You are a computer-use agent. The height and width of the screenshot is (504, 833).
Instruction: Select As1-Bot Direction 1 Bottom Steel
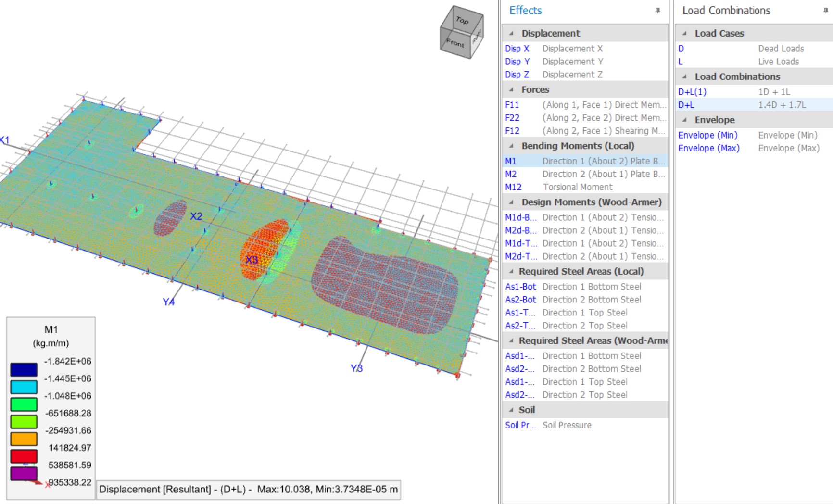tap(585, 287)
